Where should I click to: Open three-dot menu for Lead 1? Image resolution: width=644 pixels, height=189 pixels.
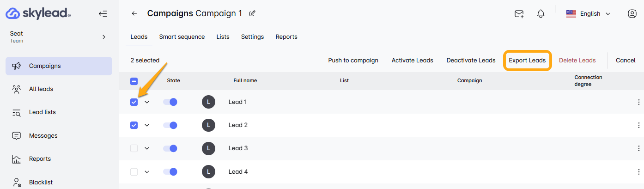[x=639, y=102]
